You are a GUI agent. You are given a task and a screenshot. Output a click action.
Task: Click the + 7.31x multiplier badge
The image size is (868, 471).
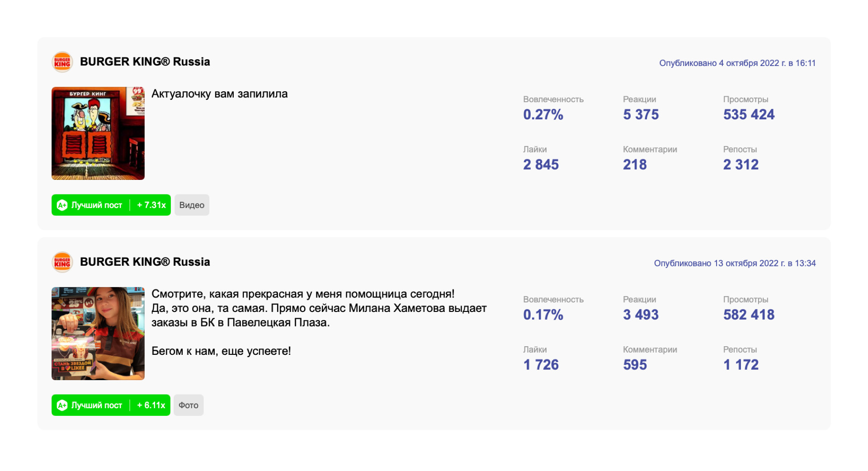151,205
